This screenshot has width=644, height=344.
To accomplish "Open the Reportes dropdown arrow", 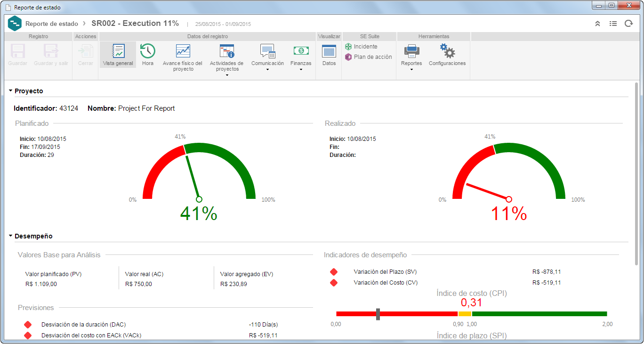I will point(411,70).
